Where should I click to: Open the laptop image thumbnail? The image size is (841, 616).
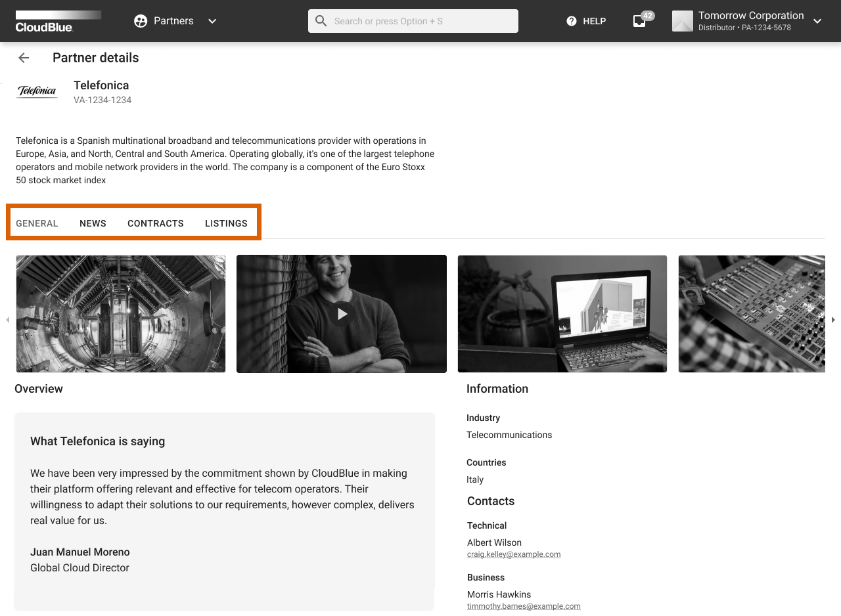(x=562, y=314)
